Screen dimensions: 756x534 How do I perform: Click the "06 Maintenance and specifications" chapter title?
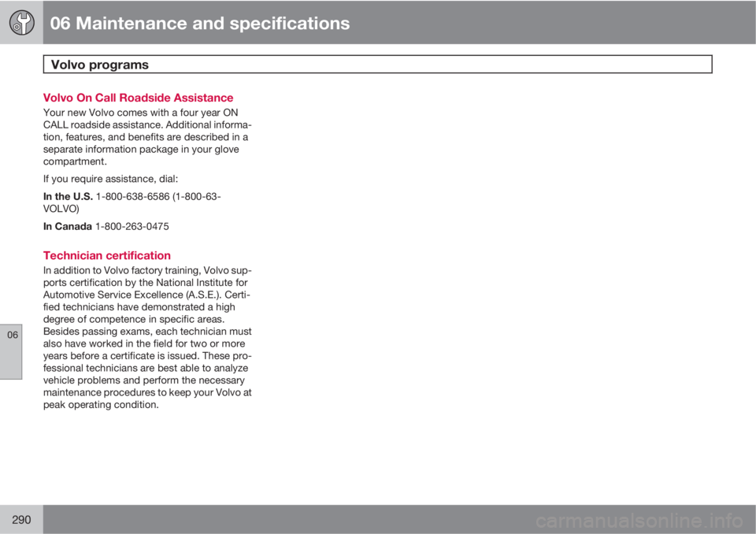pos(199,23)
